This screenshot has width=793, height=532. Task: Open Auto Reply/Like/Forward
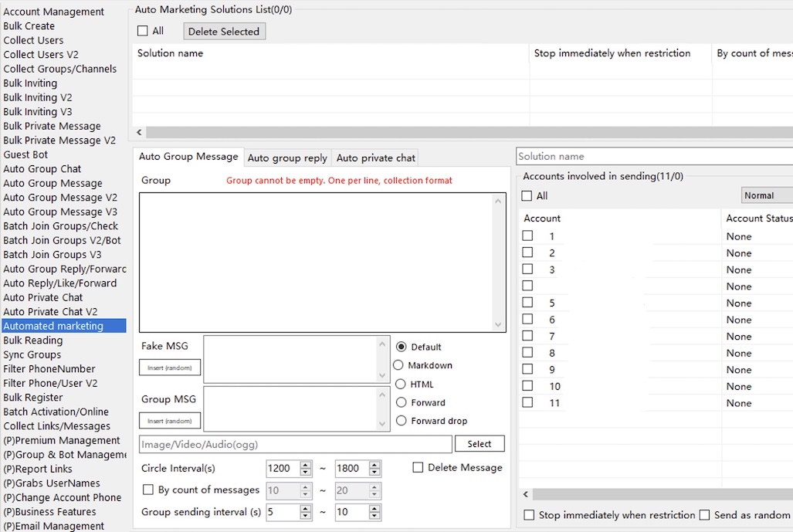point(59,283)
